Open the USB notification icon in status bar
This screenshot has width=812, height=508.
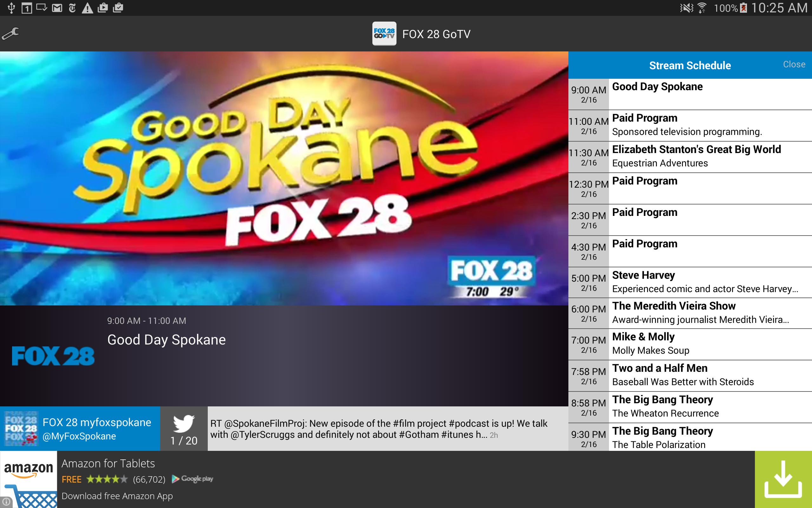click(11, 8)
